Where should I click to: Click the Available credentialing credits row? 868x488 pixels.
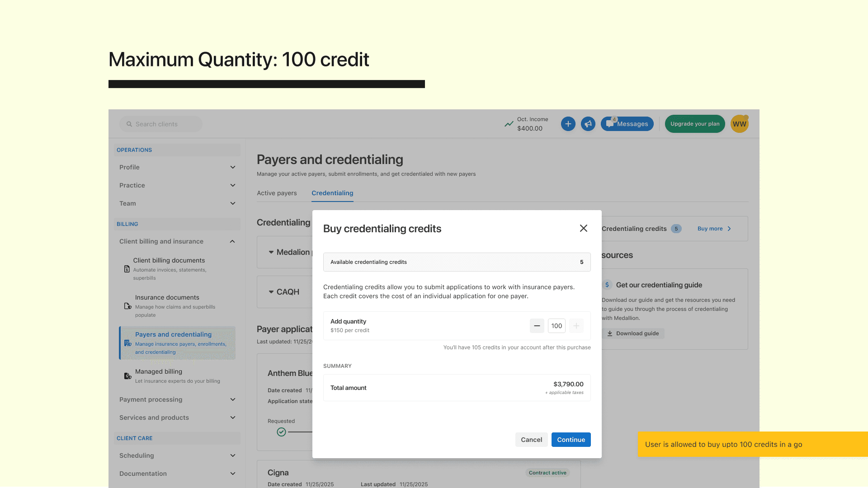tap(457, 262)
